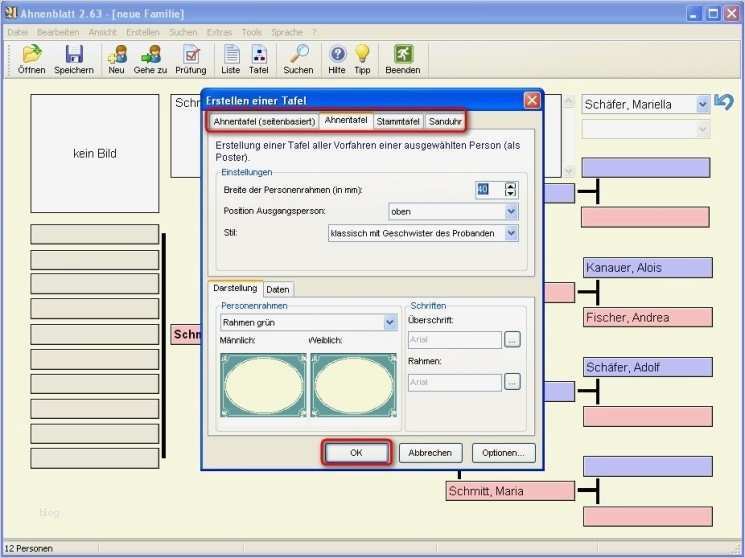The image size is (745, 558).
Task: Switch to the Daten tab
Action: click(x=278, y=289)
